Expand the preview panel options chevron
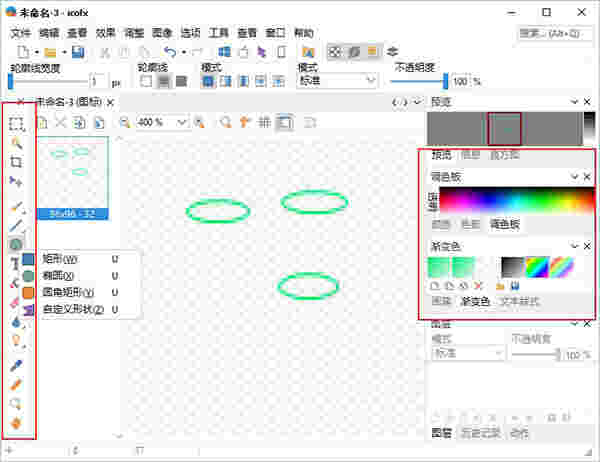The width and height of the screenshot is (600, 462). pos(574,101)
